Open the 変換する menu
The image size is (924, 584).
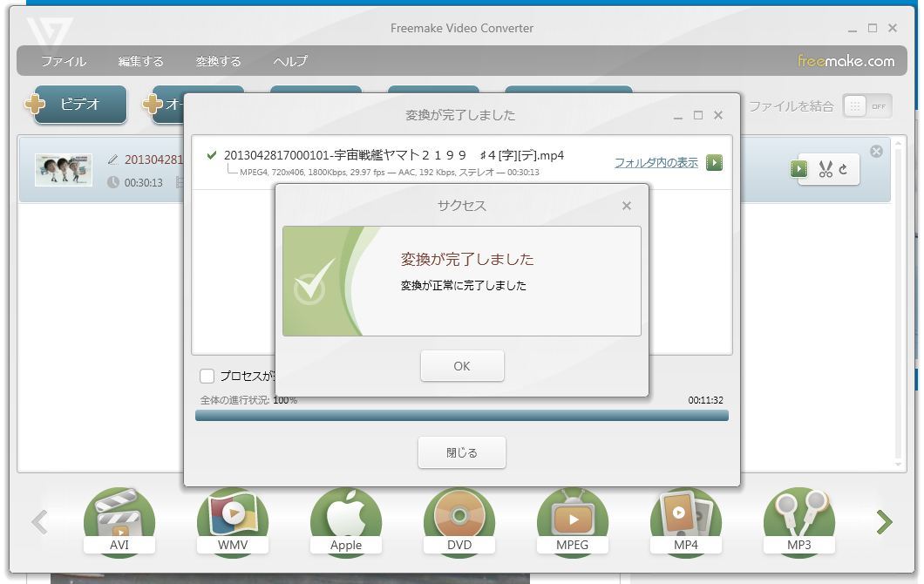(x=219, y=61)
